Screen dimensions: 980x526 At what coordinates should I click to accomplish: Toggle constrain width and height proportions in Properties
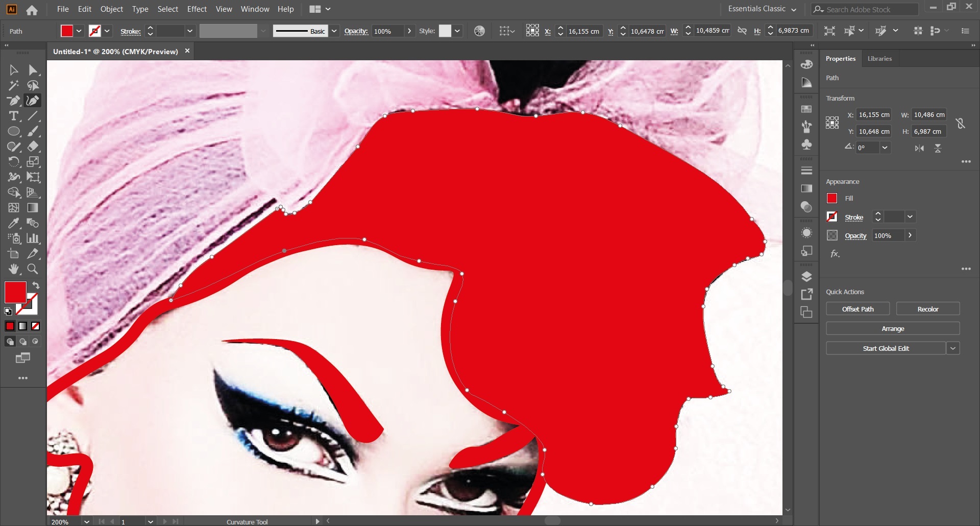pyautogui.click(x=960, y=123)
